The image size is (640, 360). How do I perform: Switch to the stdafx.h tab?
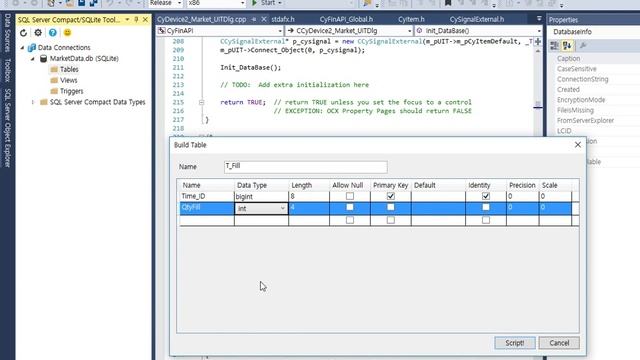click(x=283, y=19)
